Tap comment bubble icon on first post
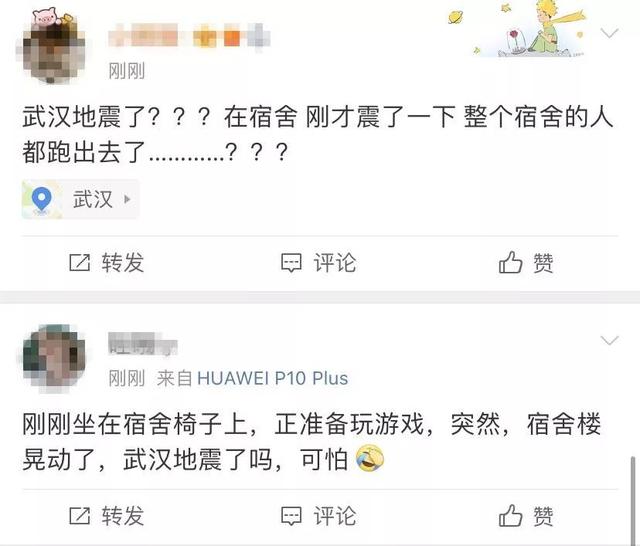 [x=291, y=263]
